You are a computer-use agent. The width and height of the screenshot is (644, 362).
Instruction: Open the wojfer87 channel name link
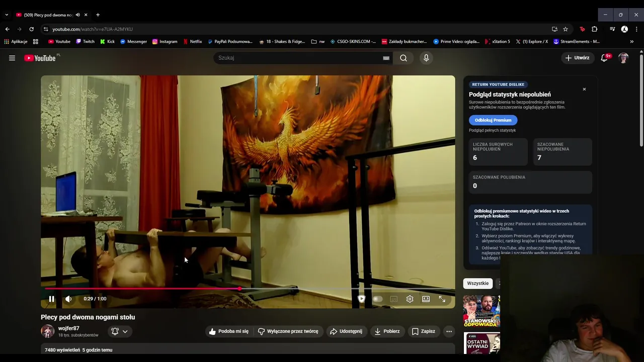69,328
